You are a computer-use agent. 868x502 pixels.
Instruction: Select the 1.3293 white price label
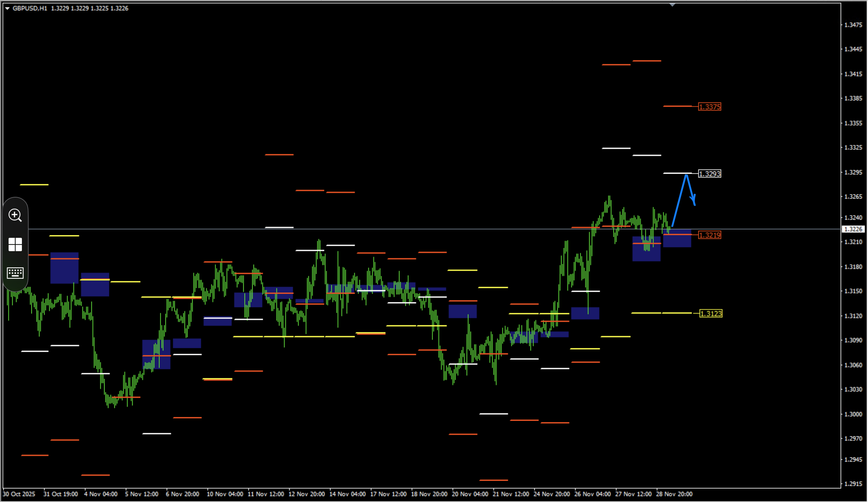pyautogui.click(x=709, y=174)
